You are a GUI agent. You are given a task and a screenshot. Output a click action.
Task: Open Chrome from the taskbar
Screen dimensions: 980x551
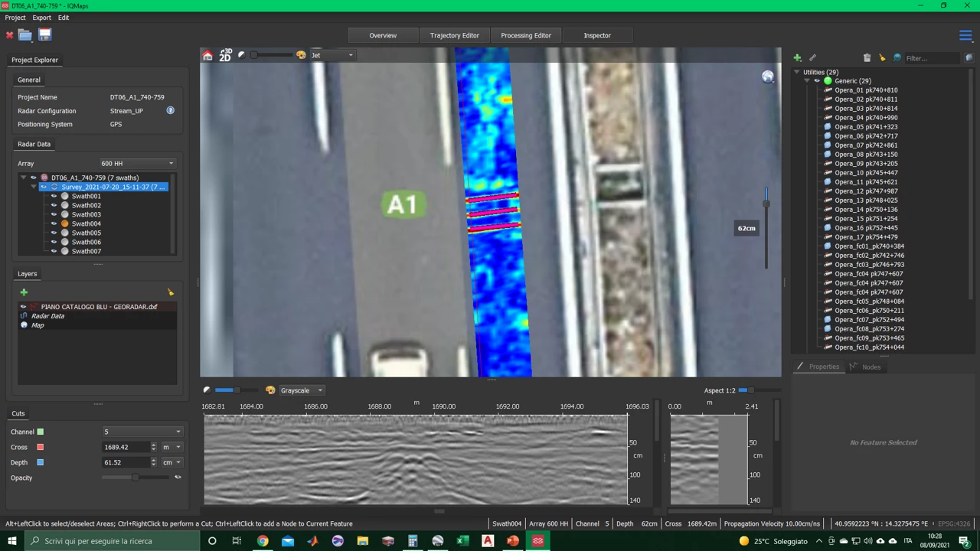coord(263,541)
